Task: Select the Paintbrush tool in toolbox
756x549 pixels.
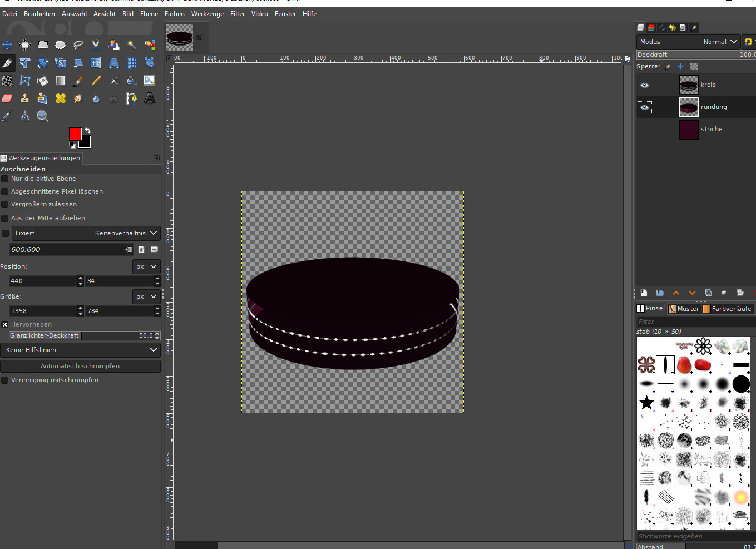Action: pyautogui.click(x=78, y=81)
